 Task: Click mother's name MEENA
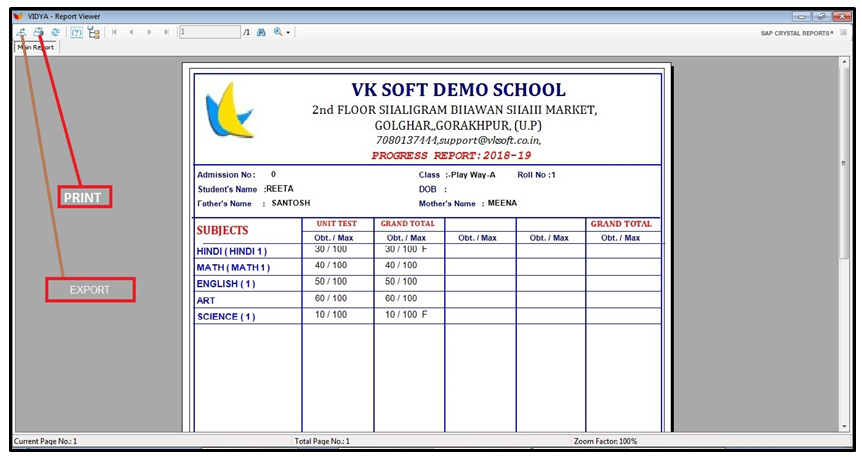[502, 203]
